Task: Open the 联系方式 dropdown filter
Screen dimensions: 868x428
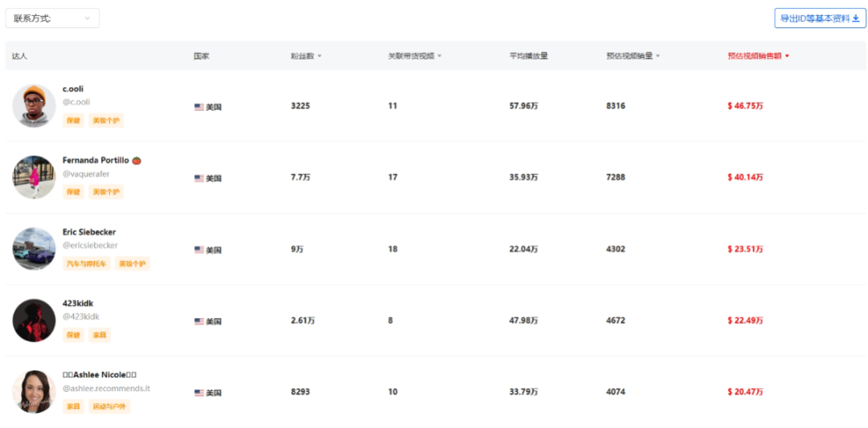Action: click(x=52, y=18)
